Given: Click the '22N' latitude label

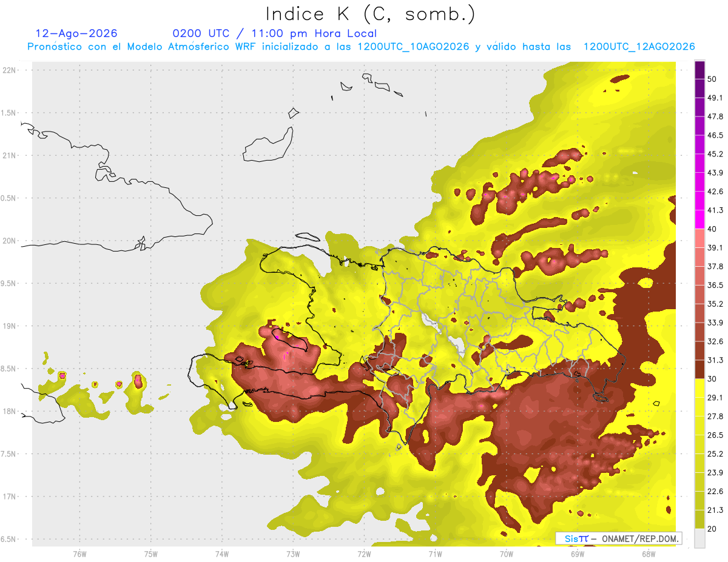Looking at the screenshot, I should coord(10,70).
